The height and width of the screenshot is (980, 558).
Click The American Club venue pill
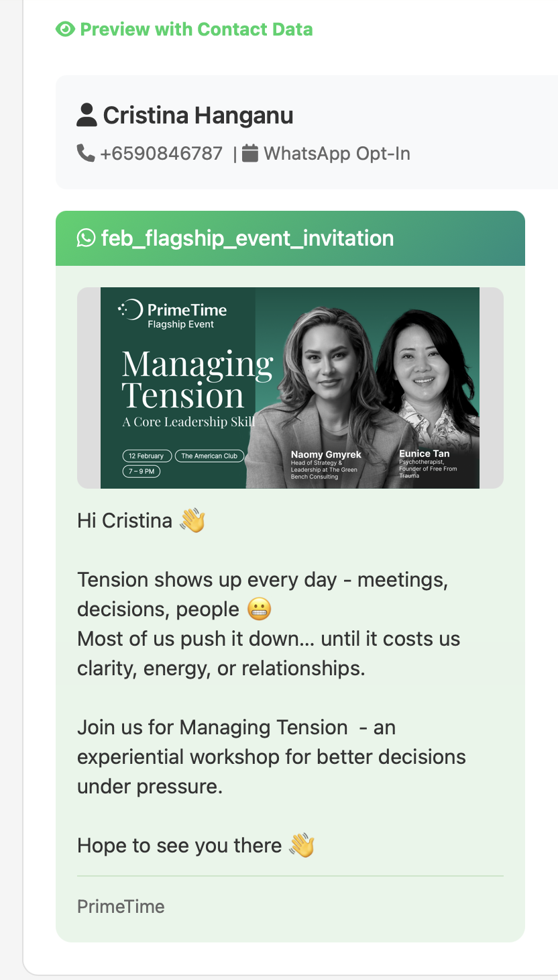point(209,456)
